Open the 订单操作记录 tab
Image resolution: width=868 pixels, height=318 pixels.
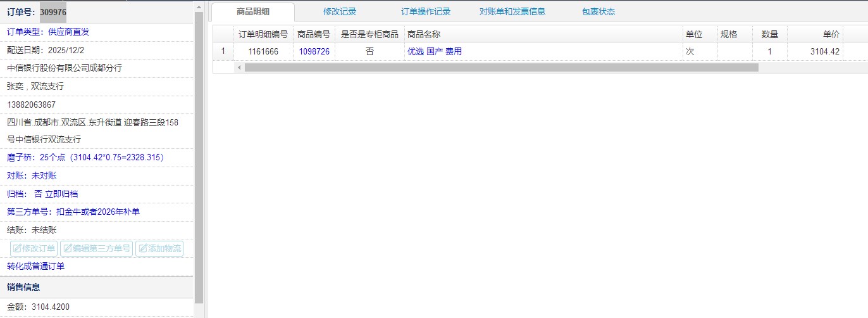(426, 11)
